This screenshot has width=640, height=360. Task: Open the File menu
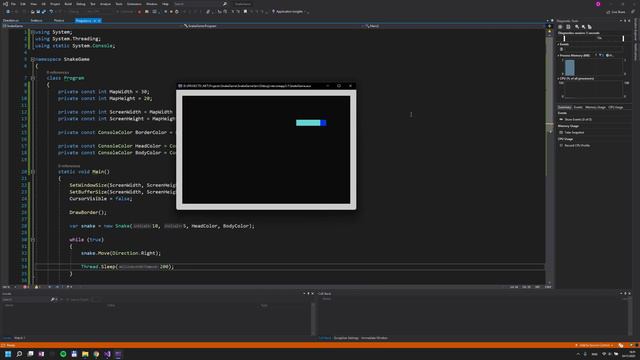[13, 4]
